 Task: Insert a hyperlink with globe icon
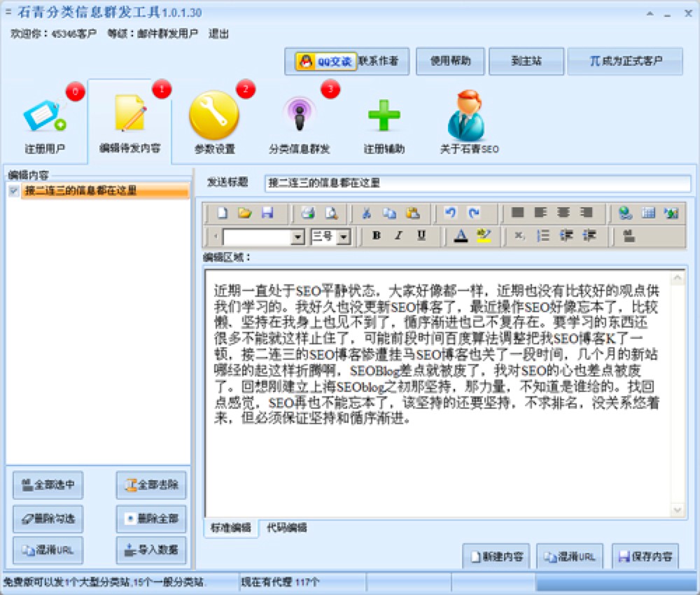(x=625, y=213)
